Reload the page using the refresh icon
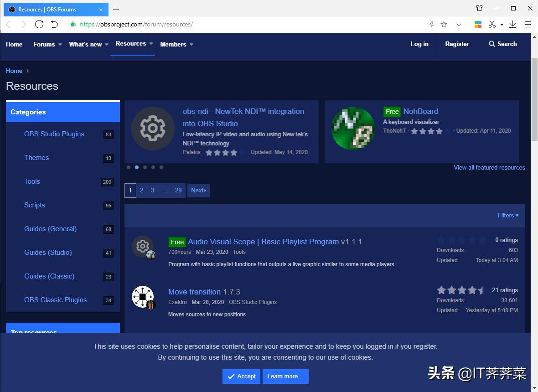 tap(39, 24)
